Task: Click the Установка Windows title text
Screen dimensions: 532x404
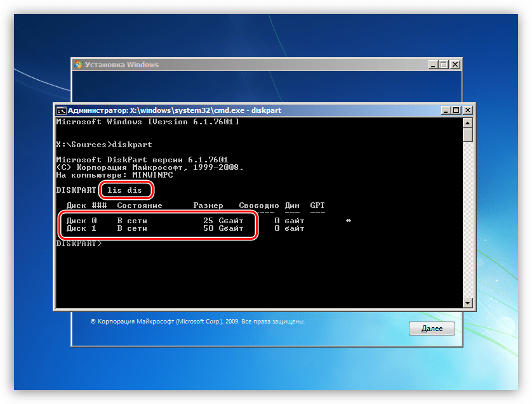Action: [x=122, y=65]
